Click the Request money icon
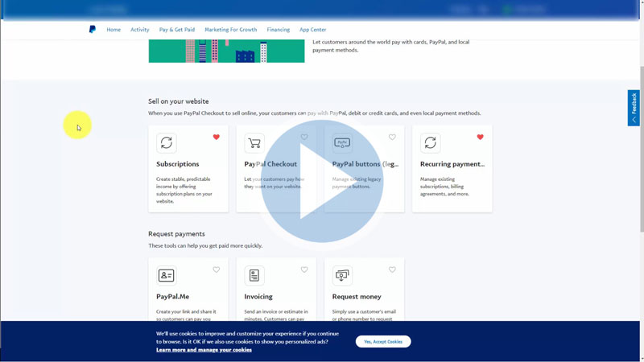Viewport: 644px width, 362px height. [342, 276]
